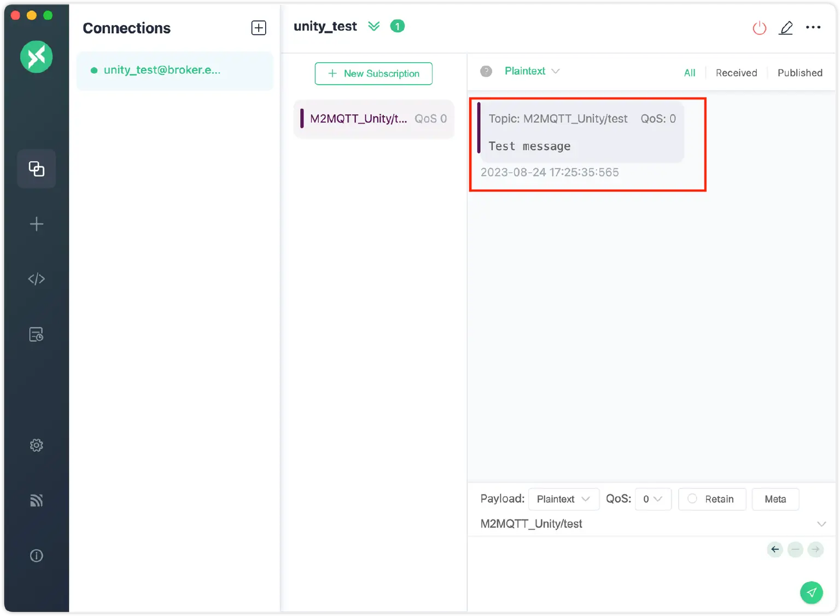The width and height of the screenshot is (840, 616).
Task: Send the message via the paper plane icon
Action: [x=812, y=592]
